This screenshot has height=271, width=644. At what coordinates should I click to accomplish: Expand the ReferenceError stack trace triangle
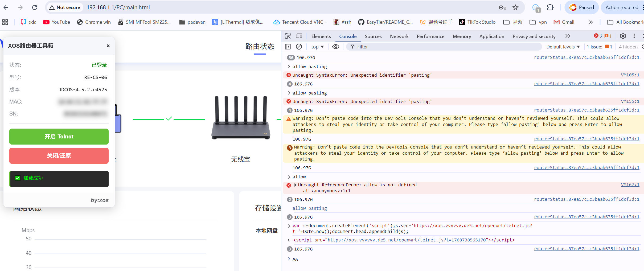[296, 185]
